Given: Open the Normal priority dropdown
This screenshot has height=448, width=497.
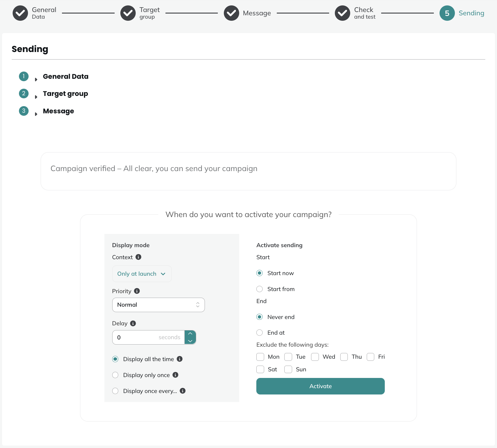Looking at the screenshot, I should click(159, 305).
